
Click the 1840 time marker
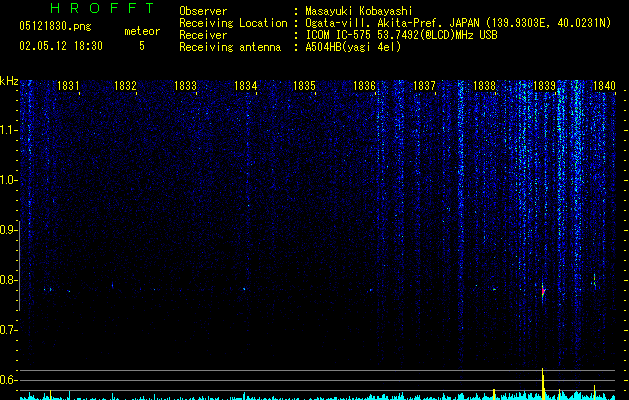(604, 86)
